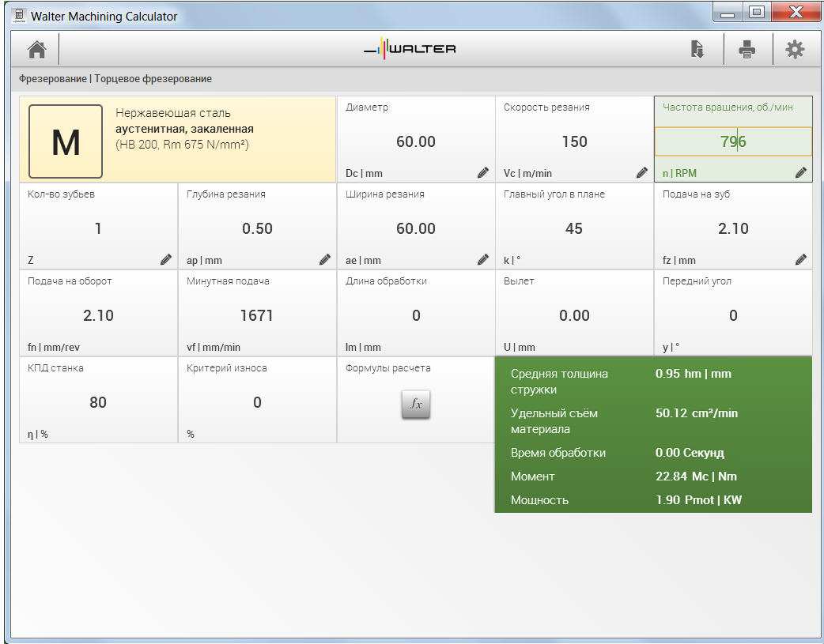824x644 pixels.
Task: Click Подача на оборот value 2.10
Action: pyautogui.click(x=98, y=315)
